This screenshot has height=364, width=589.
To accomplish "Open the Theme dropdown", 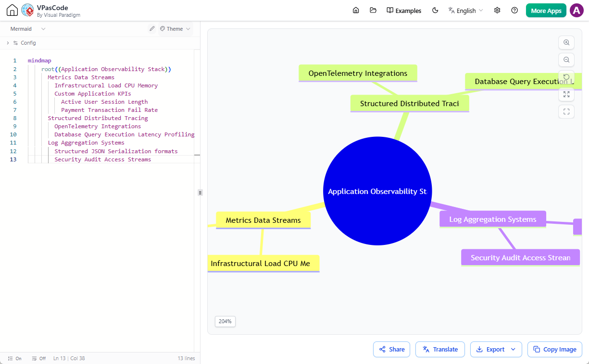I will tap(175, 29).
